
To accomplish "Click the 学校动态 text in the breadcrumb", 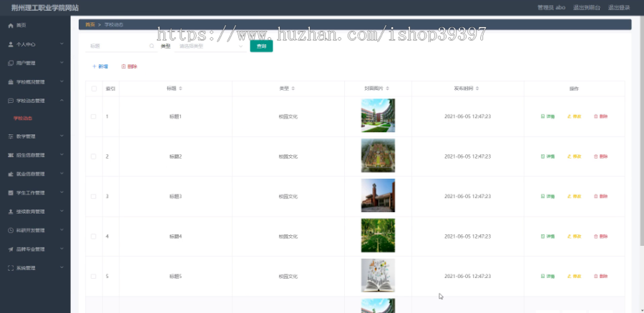I will point(114,24).
